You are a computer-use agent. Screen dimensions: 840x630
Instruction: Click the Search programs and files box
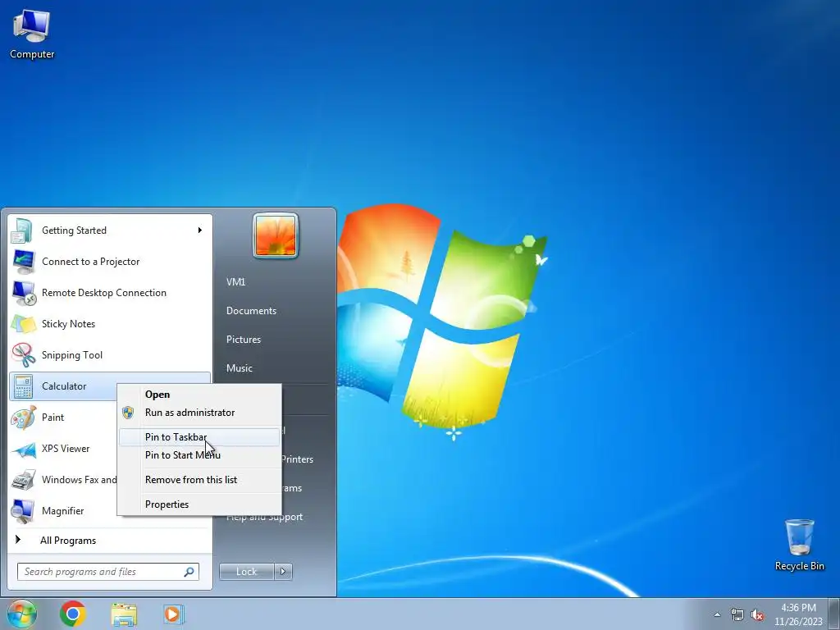[108, 572]
